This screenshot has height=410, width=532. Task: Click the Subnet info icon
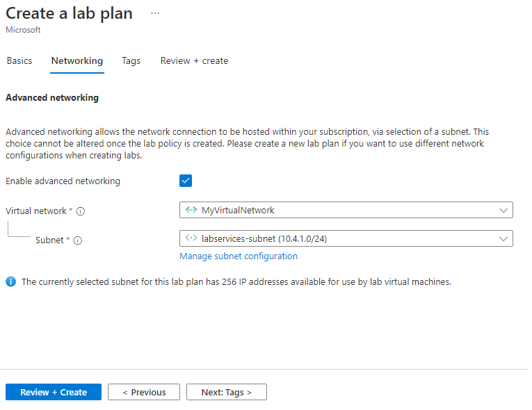[78, 240]
